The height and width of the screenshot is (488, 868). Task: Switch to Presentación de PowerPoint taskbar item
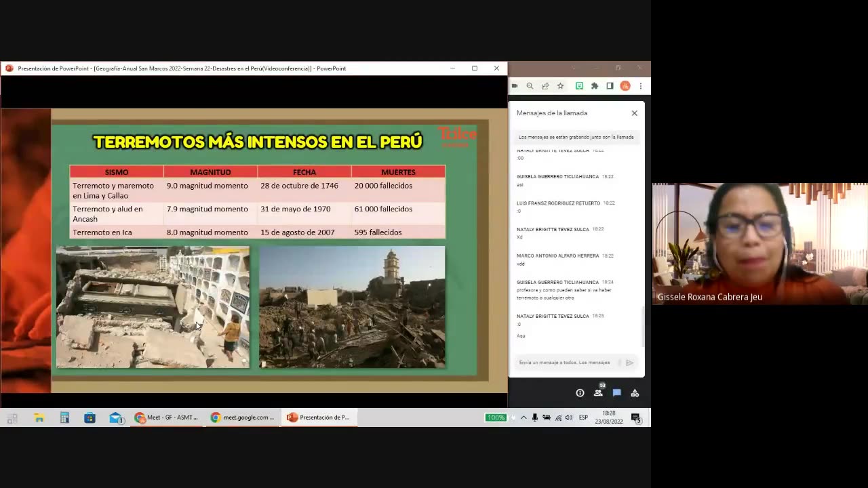click(319, 418)
